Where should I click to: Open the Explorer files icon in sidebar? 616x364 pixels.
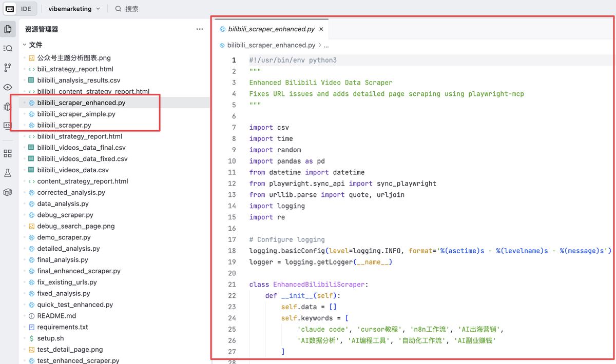click(8, 29)
